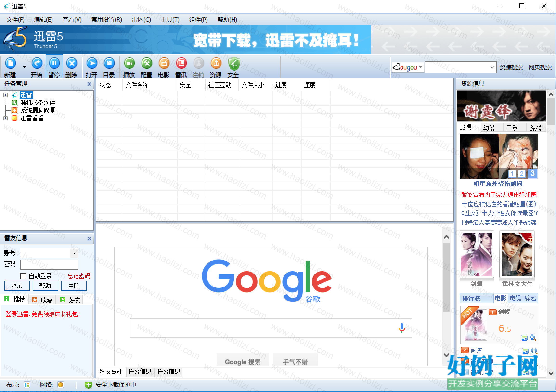Click the 资源搜索 link
Image resolution: width=556 pixels, height=392 pixels.
click(x=511, y=67)
